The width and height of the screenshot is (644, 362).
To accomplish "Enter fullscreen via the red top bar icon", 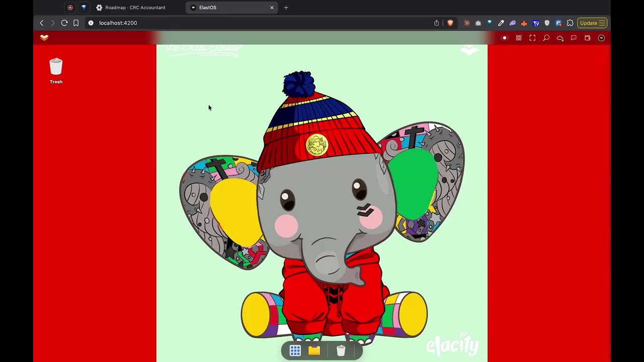I will pyautogui.click(x=532, y=38).
